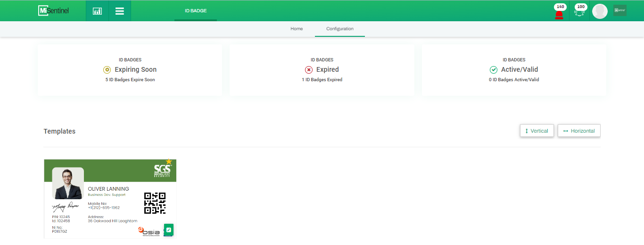
Task: Open the user profile avatar
Action: (x=600, y=11)
